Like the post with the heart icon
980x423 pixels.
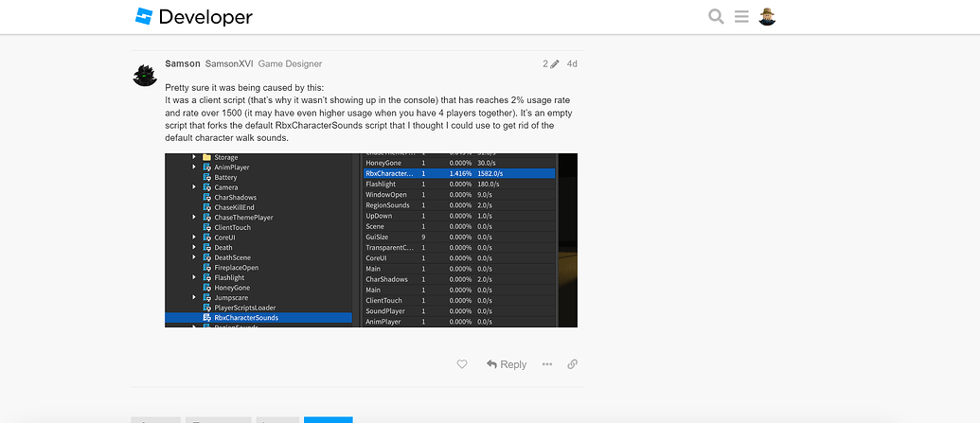click(462, 364)
